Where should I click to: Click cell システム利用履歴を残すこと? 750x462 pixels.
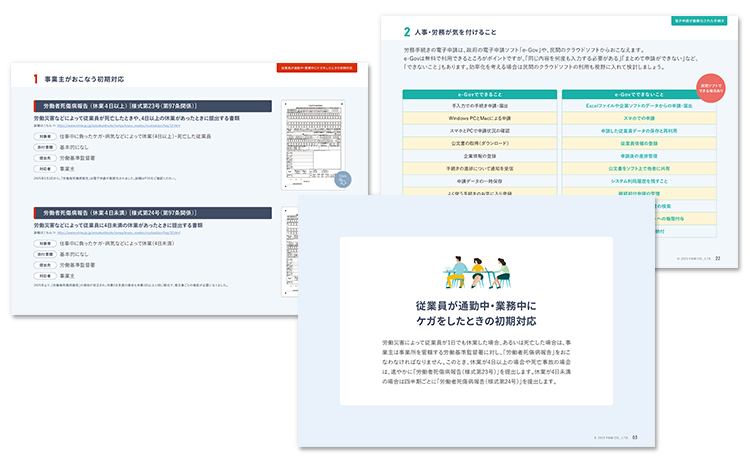point(639,181)
